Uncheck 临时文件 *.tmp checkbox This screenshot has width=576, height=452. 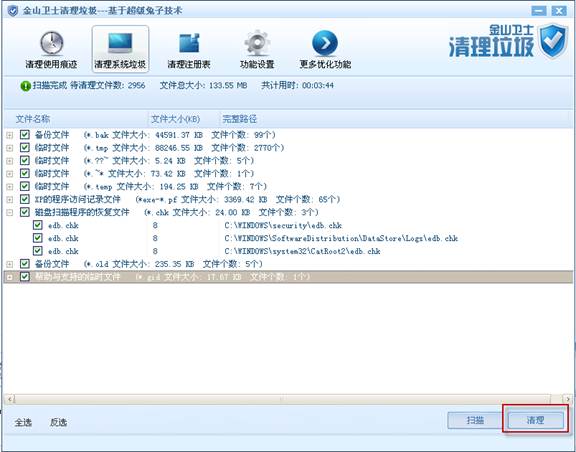pos(25,147)
